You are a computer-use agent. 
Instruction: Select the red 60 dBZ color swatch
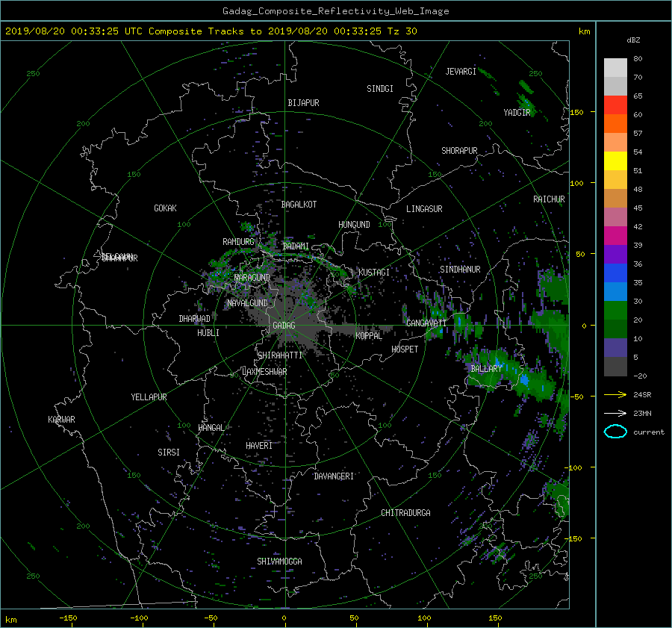click(615, 105)
